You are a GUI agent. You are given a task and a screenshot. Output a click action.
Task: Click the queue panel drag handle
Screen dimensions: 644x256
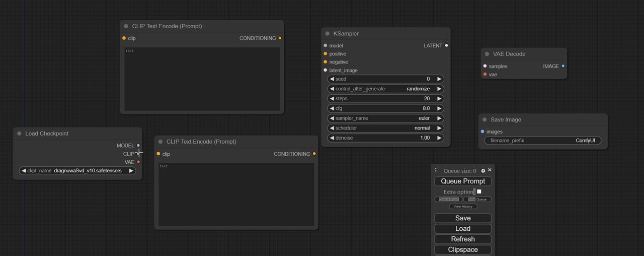(x=436, y=171)
